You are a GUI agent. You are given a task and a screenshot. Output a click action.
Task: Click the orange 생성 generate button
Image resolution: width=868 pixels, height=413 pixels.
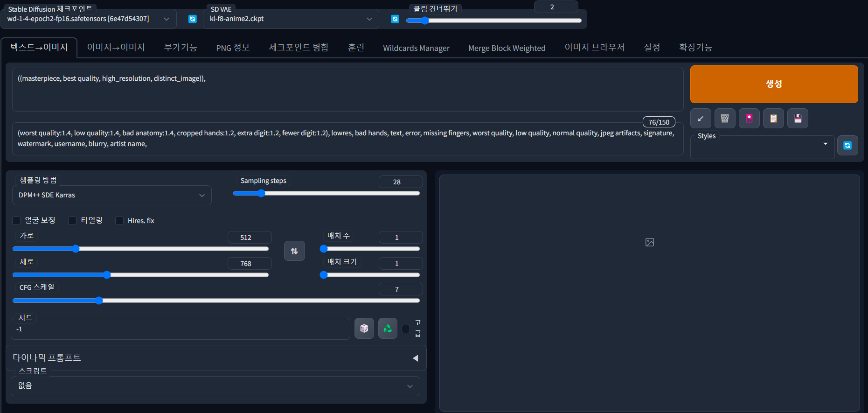pyautogui.click(x=774, y=84)
